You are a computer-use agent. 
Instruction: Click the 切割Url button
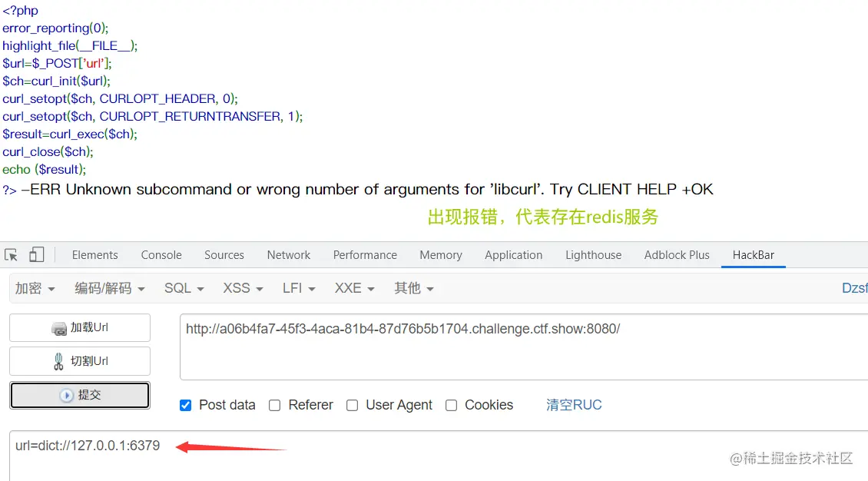[80, 361]
